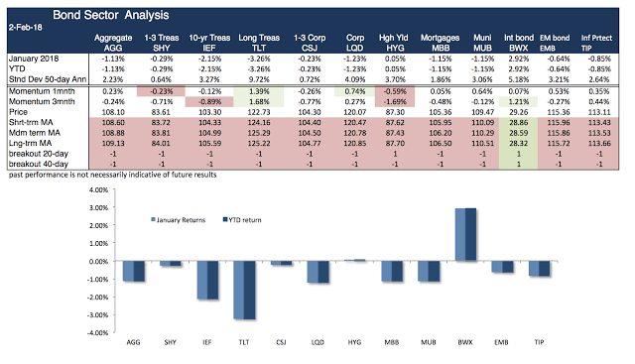Select the BWX bar in chart
The height and width of the screenshot is (364, 635).
click(465, 234)
